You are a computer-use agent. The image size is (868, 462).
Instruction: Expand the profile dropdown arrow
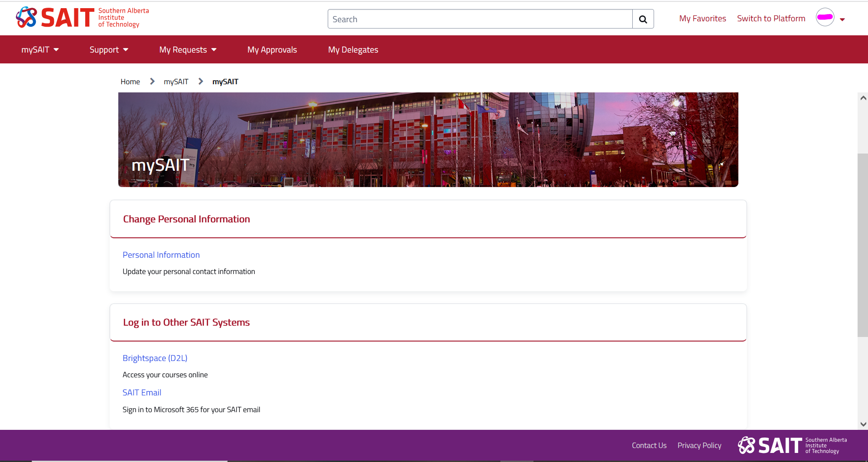(x=842, y=19)
